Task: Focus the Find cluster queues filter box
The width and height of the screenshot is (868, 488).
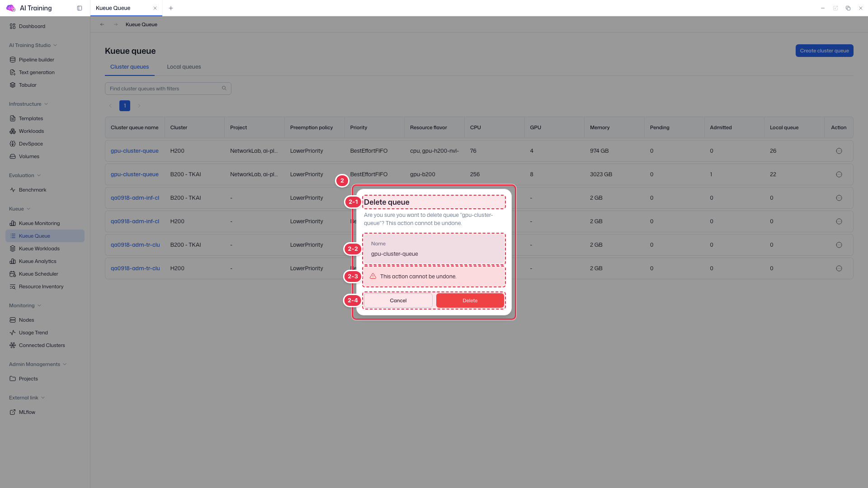Action: 168,89
